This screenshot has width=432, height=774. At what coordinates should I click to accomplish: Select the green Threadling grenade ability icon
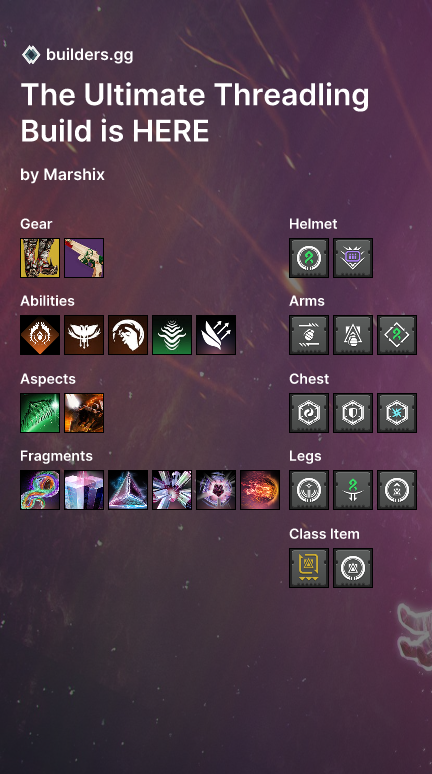pyautogui.click(x=172, y=335)
